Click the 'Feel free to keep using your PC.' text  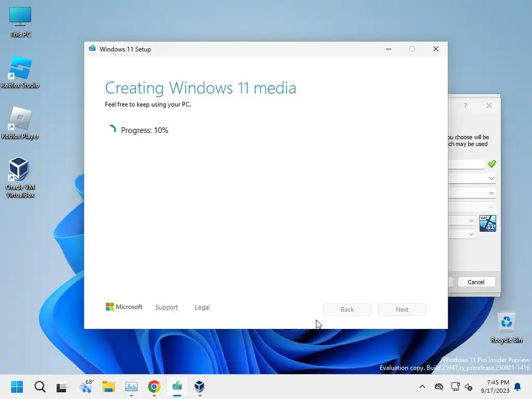coord(148,104)
